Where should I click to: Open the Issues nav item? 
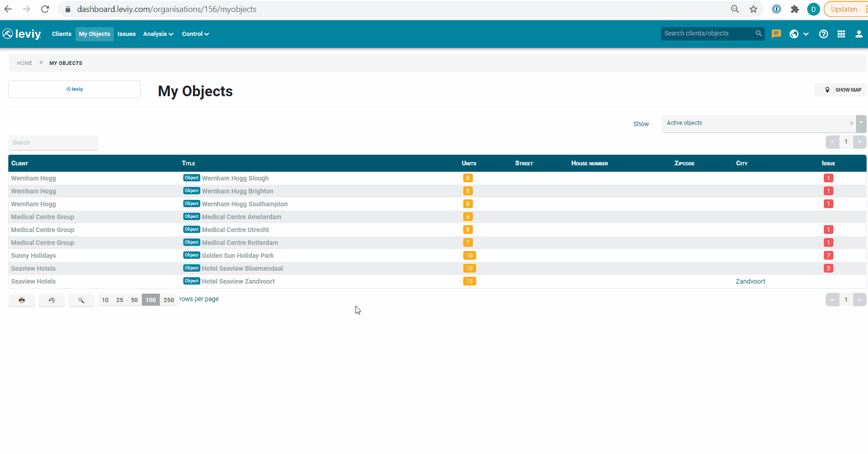(x=127, y=34)
